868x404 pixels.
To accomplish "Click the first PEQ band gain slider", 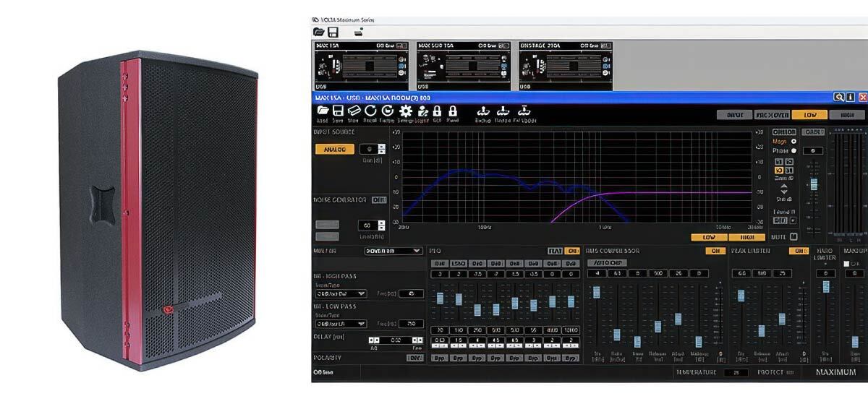I will (x=439, y=296).
